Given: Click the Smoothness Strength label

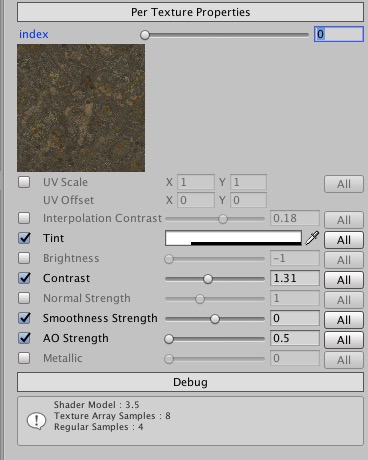Looking at the screenshot, I should pyautogui.click(x=100, y=318).
